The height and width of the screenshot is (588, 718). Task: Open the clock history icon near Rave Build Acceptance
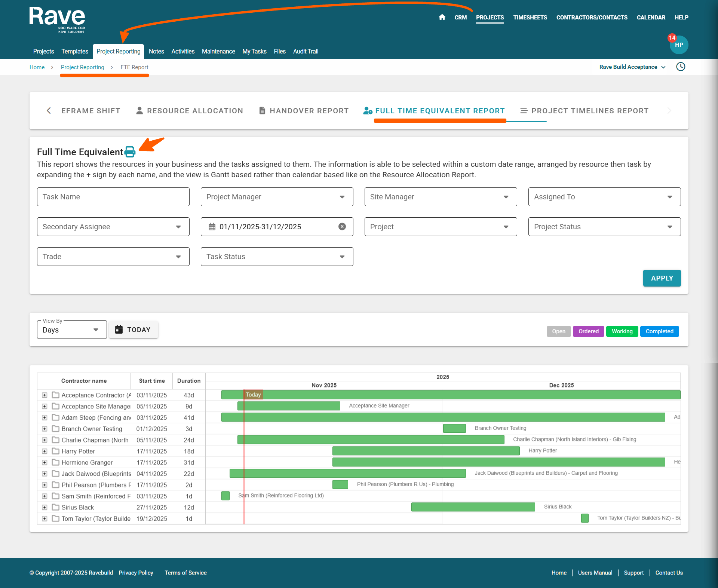(x=681, y=67)
